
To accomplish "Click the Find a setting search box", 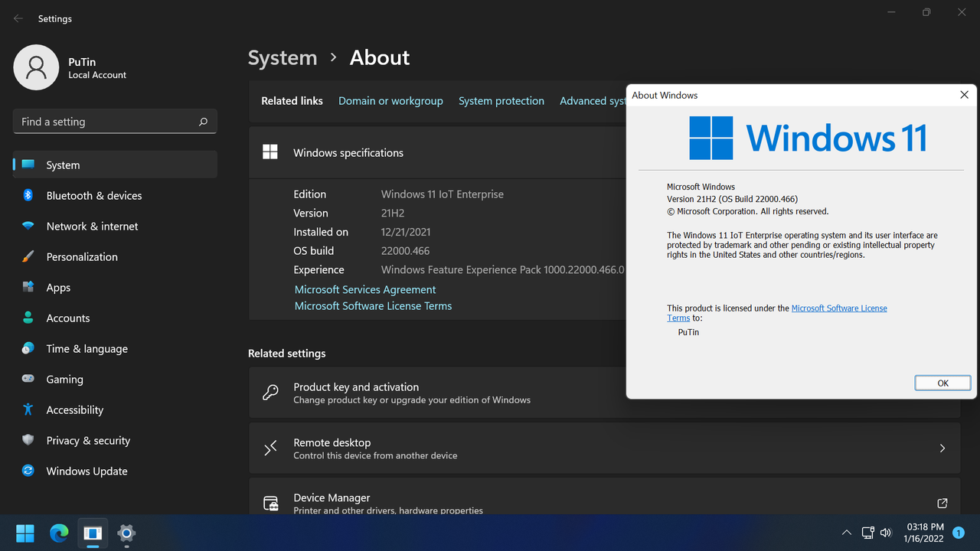I will (107, 122).
